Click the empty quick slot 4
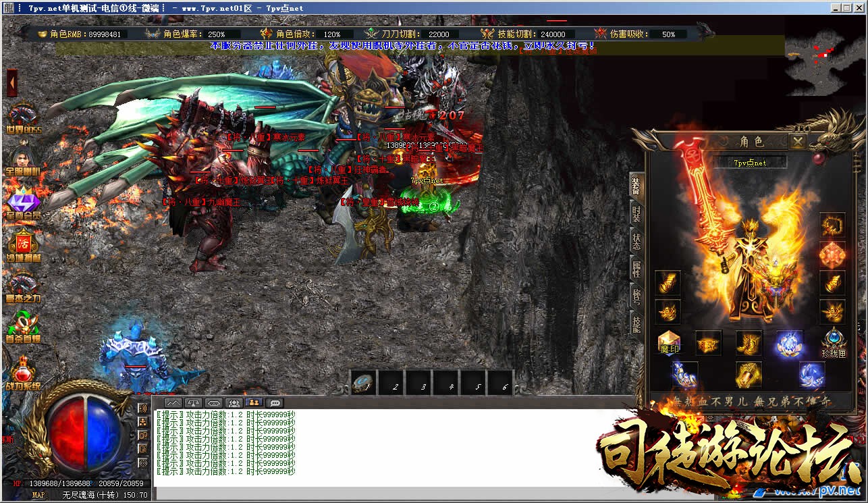This screenshot has width=868, height=503. (445, 383)
